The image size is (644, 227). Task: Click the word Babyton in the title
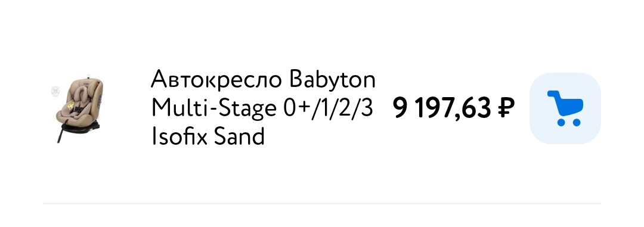pyautogui.click(x=332, y=80)
